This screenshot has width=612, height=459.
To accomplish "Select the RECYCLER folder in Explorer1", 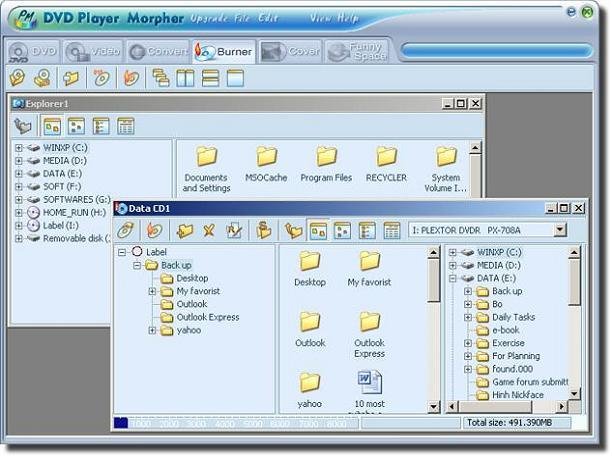I will [x=386, y=165].
